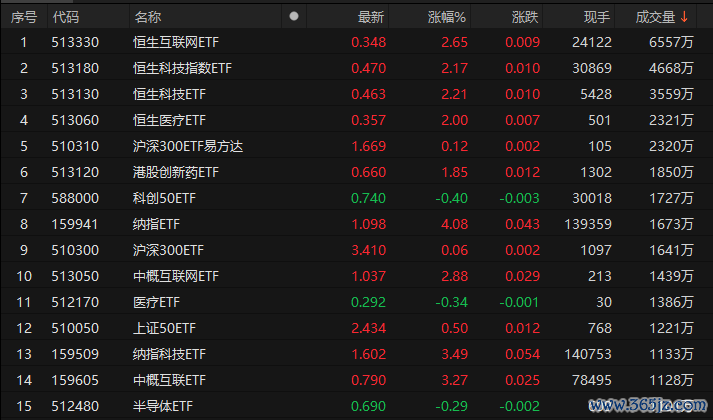Viewport: 713px width, 420px height.
Task: Click the 序号 column header
Action: [x=22, y=17]
